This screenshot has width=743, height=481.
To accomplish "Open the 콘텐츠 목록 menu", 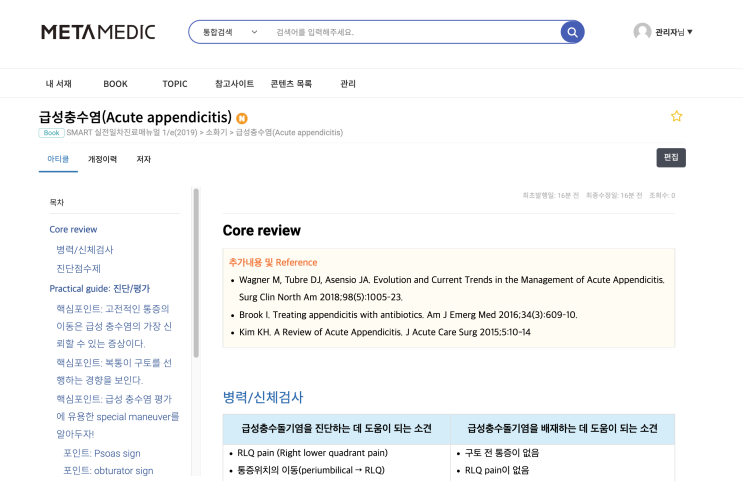I will (x=291, y=83).
